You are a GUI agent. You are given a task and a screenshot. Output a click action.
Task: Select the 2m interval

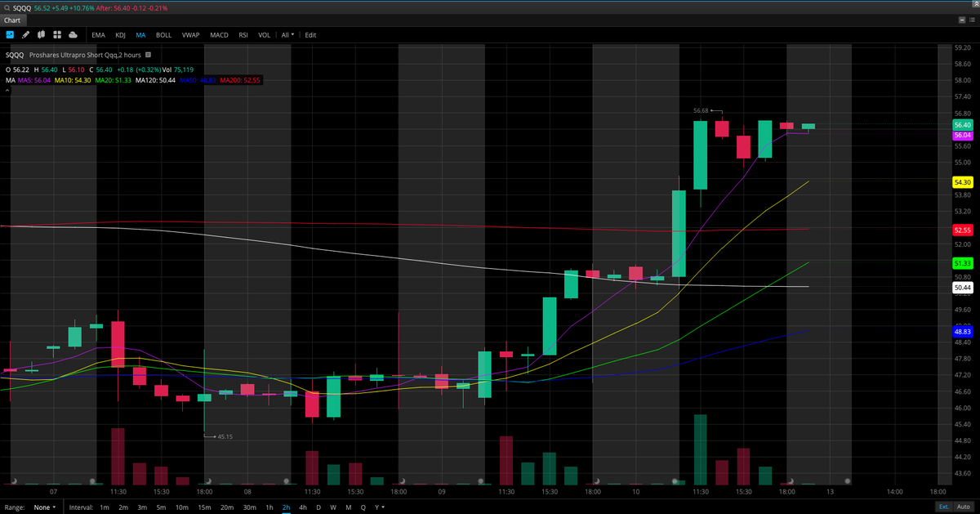(x=123, y=507)
